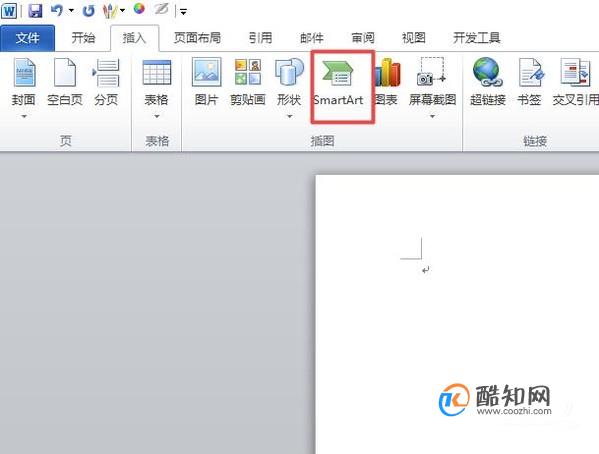Open the Screenshot dropdown

click(x=432, y=116)
